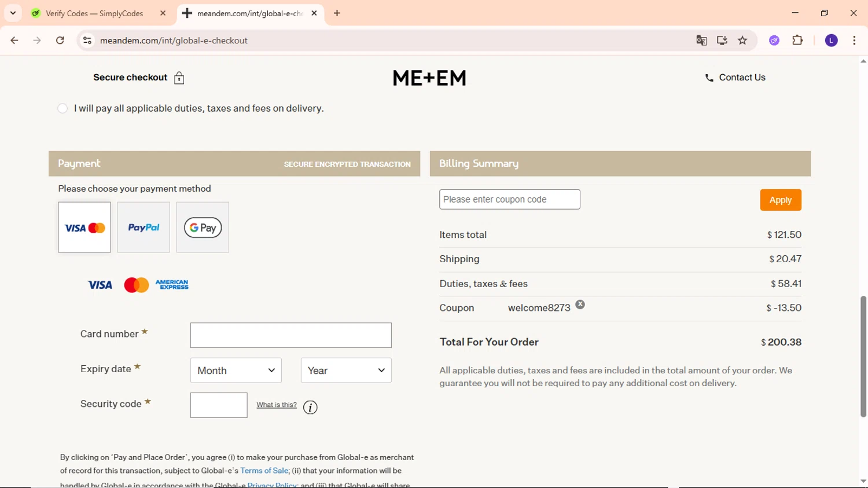Click the install app icon in address bar
This screenshot has width=868, height=488.
pos(722,41)
